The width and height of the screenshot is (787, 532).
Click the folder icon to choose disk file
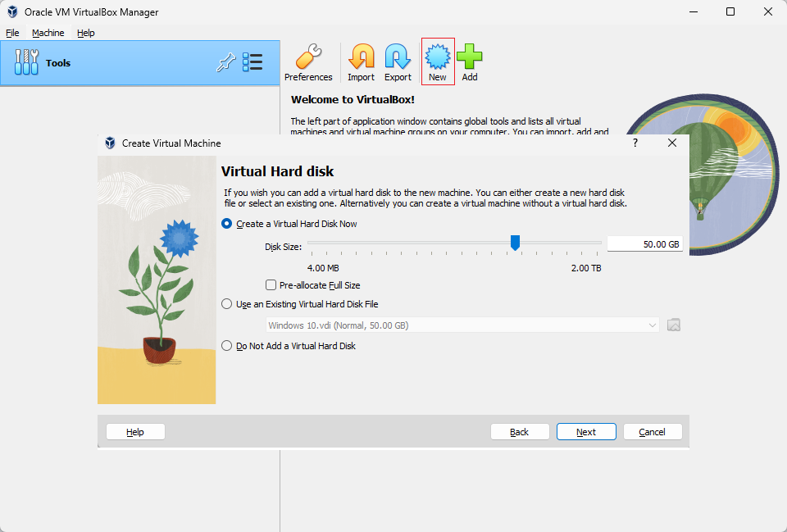point(674,325)
